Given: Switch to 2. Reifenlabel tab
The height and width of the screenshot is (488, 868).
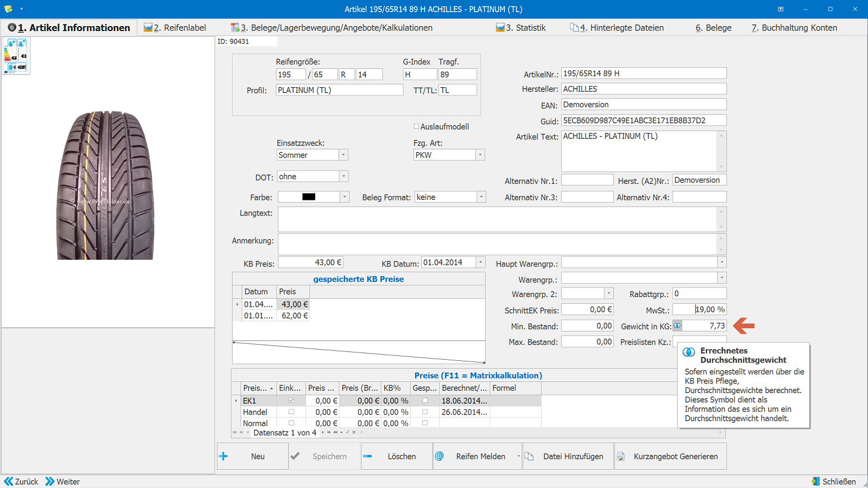Looking at the screenshot, I should coord(175,28).
